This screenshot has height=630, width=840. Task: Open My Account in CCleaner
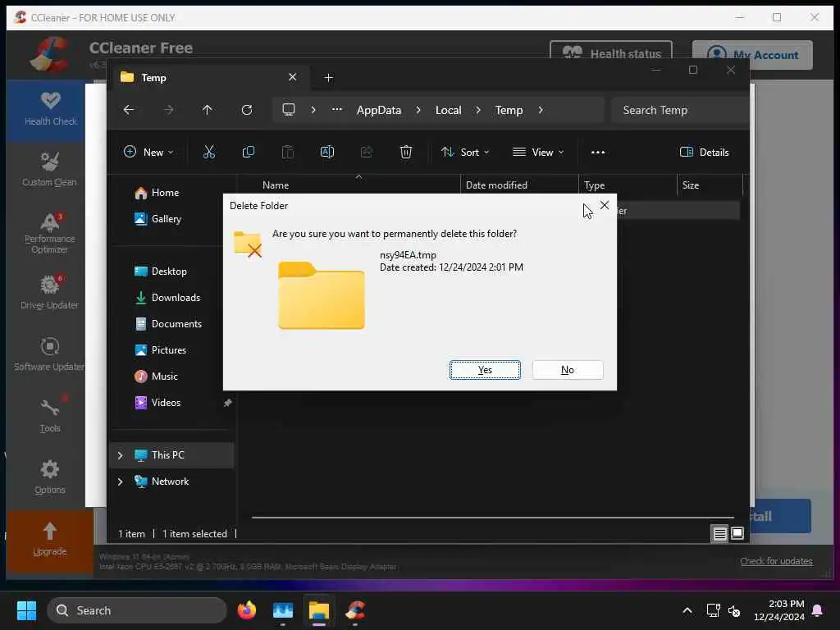[x=752, y=55]
